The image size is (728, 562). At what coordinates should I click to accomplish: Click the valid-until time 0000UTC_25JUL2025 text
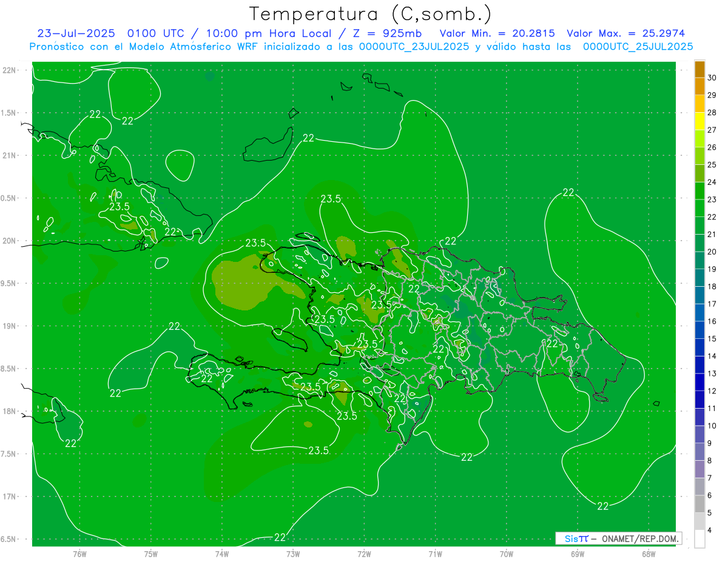coord(638,47)
